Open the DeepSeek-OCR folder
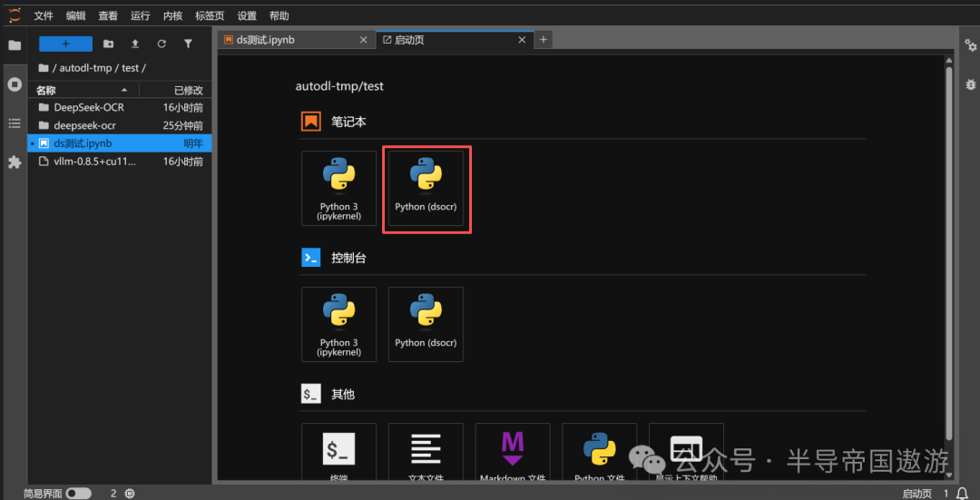980x500 pixels. point(120,107)
